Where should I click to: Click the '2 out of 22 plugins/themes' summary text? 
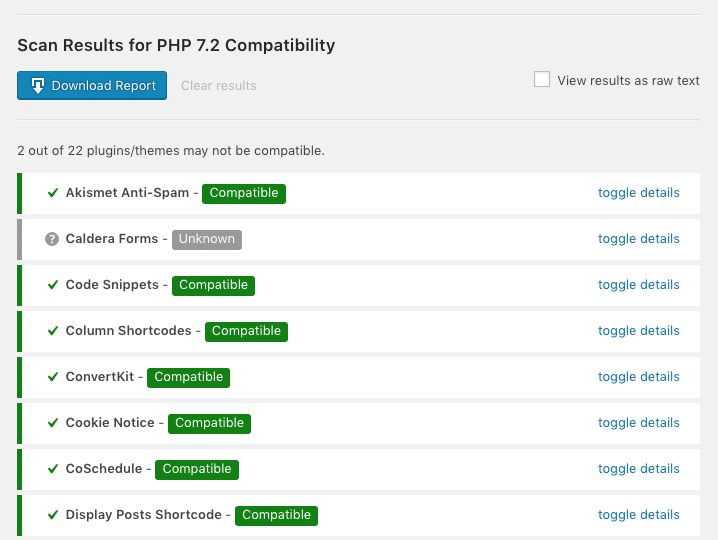tap(171, 151)
